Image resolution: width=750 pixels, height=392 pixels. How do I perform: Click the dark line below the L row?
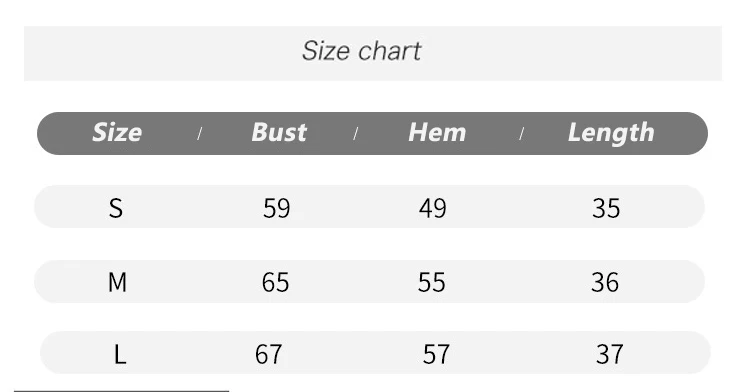coord(121,391)
